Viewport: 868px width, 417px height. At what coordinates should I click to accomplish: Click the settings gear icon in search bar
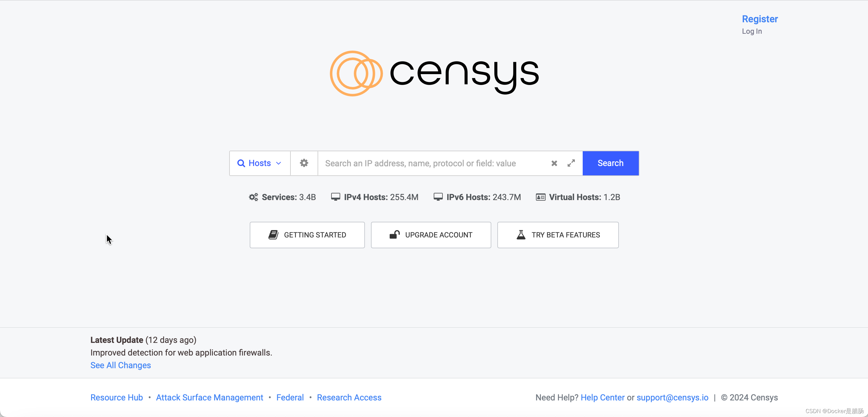coord(304,163)
